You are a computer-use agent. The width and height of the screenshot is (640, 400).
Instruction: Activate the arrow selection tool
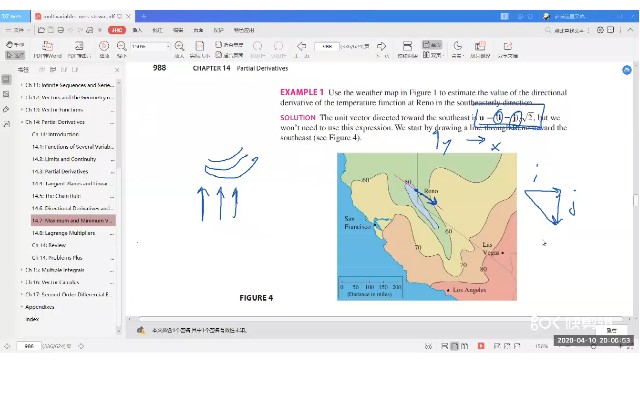(15, 55)
